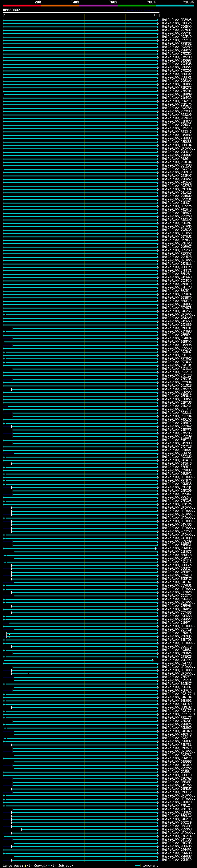Select the UniRef100_Q1KUM9 label
The width and height of the screenshot is (197, 868).
pyautogui.click(x=176, y=94)
